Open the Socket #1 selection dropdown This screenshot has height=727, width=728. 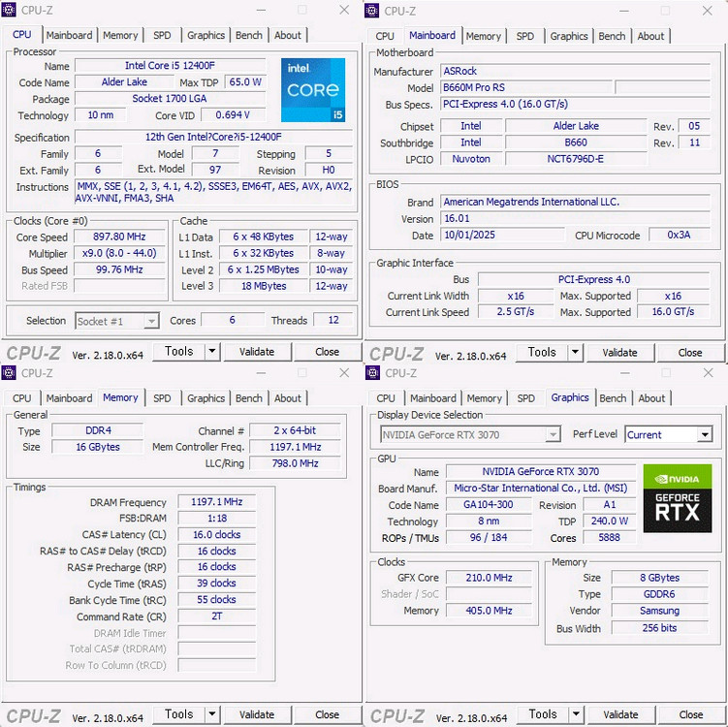150,321
